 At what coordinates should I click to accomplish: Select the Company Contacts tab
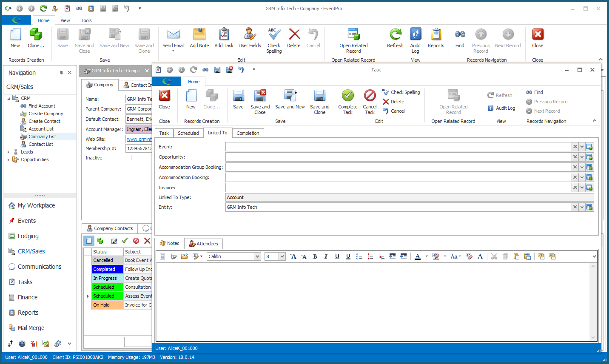(110, 228)
